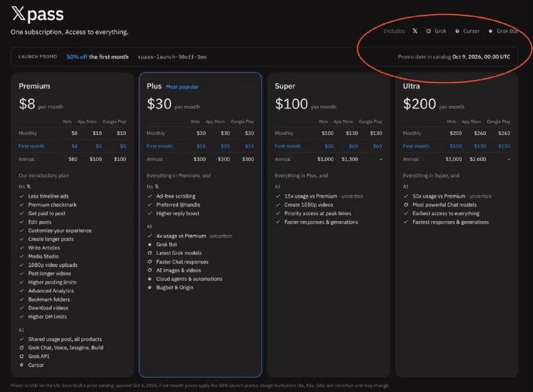Click the "$1,000" annual web price
This screenshot has height=392, width=533.
325,159
